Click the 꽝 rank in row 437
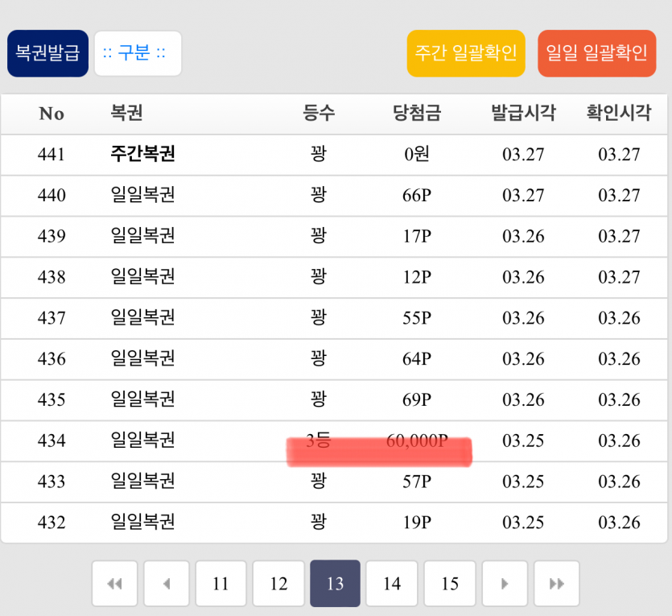 click(319, 317)
